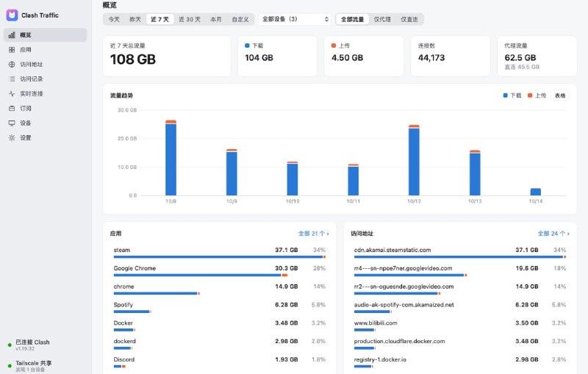Select the steam app row
This screenshot has height=374, width=588.
click(220, 253)
